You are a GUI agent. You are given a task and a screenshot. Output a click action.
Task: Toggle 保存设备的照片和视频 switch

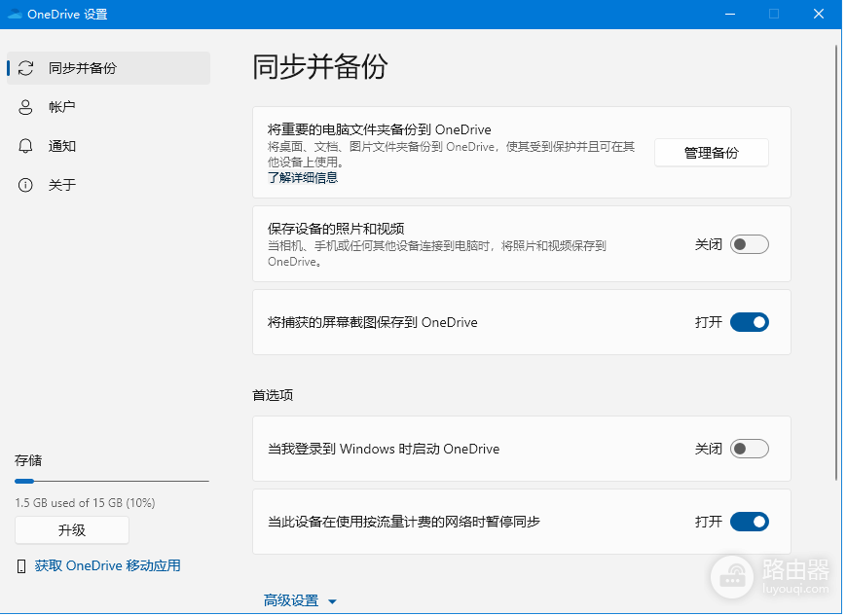750,244
